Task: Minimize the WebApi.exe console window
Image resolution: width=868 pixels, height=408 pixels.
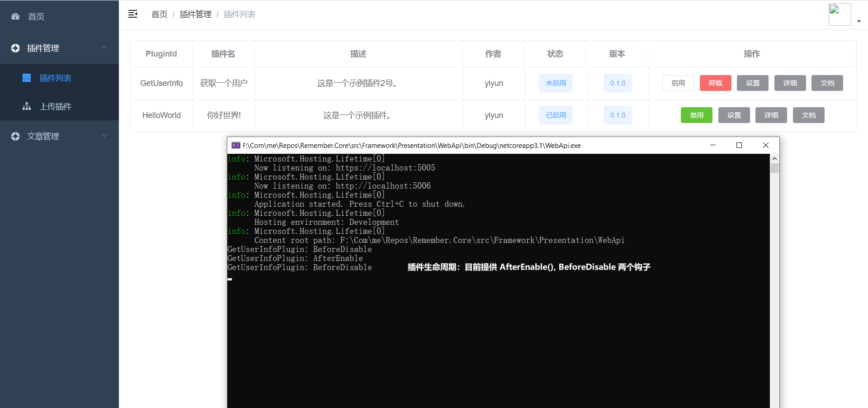Action: coord(713,145)
